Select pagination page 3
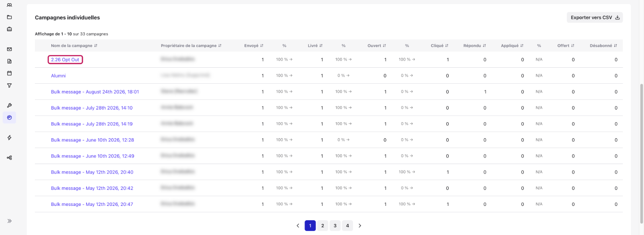This screenshot has width=644, height=235. (x=335, y=226)
